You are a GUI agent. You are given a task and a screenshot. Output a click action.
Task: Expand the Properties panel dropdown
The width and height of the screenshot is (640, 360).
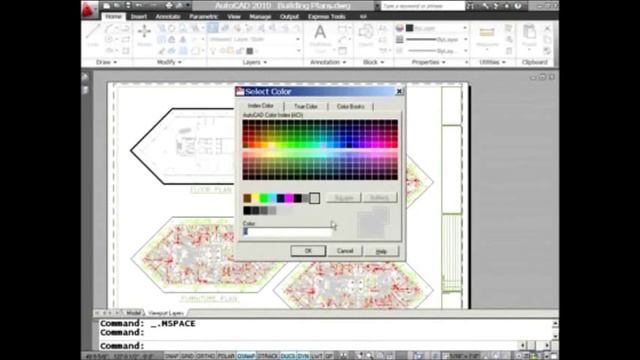[x=429, y=62]
